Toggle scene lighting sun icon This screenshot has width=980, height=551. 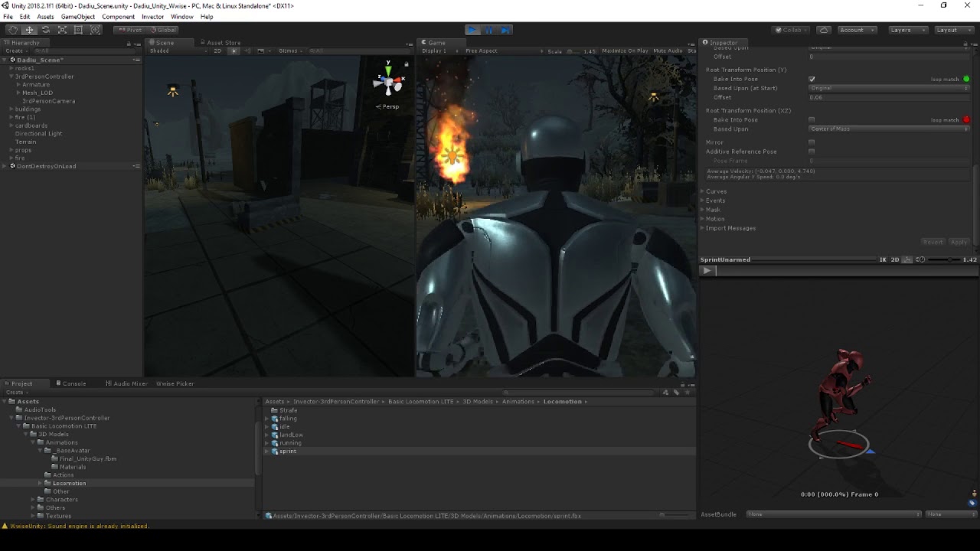[234, 51]
